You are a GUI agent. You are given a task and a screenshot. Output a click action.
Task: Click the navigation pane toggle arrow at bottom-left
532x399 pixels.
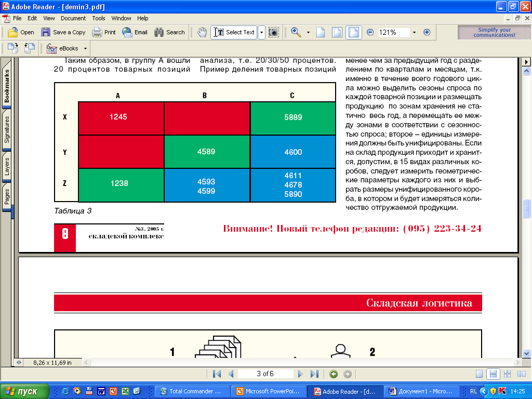click(x=19, y=362)
